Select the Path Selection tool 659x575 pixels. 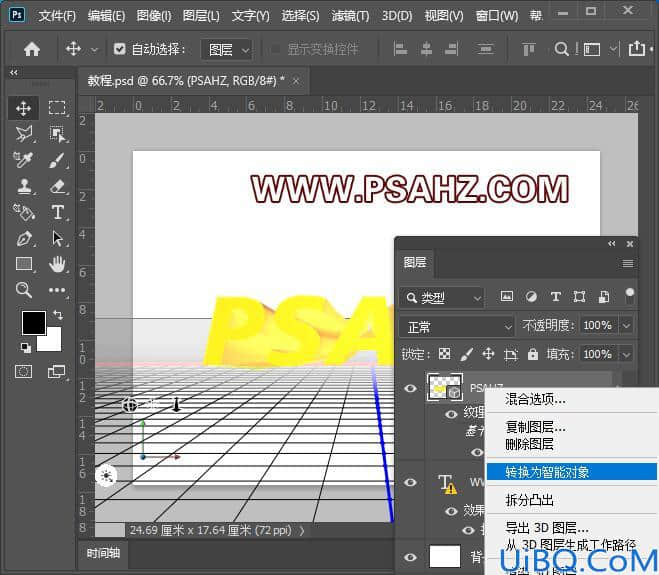click(58, 238)
